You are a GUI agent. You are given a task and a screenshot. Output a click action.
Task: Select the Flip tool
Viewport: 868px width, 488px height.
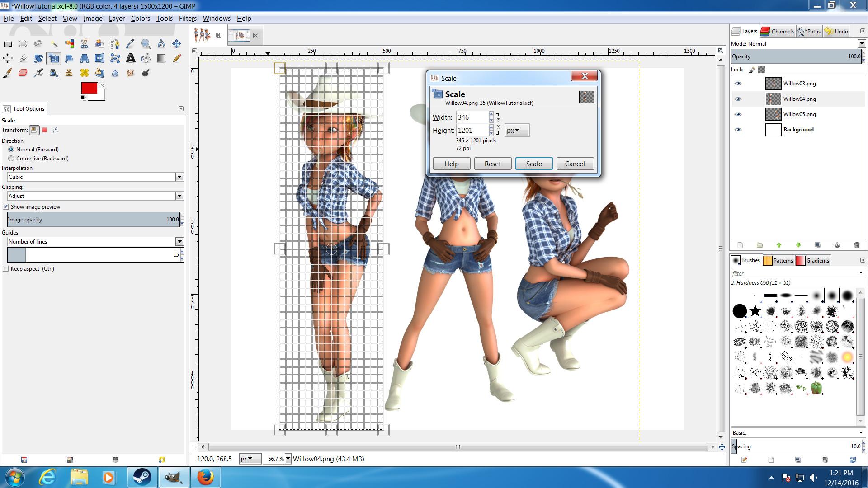click(x=100, y=58)
